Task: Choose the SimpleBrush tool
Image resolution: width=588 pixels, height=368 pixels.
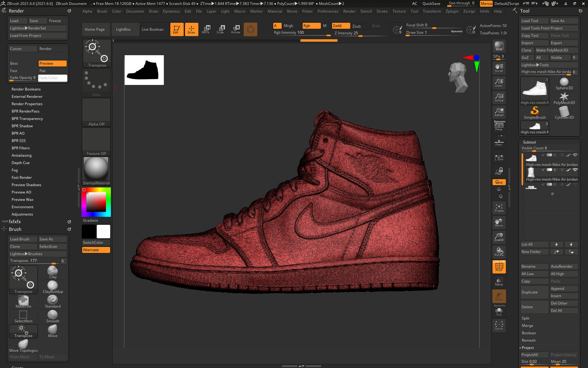Action: point(535,113)
